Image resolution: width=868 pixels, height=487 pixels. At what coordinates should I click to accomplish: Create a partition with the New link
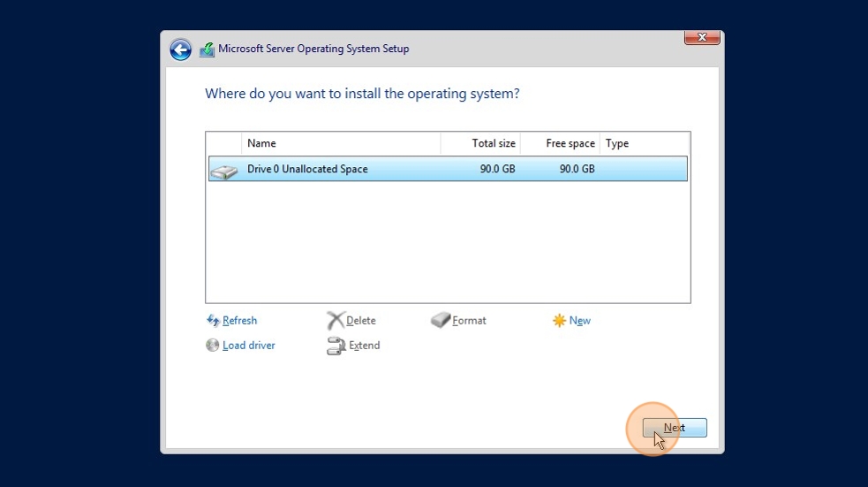579,320
